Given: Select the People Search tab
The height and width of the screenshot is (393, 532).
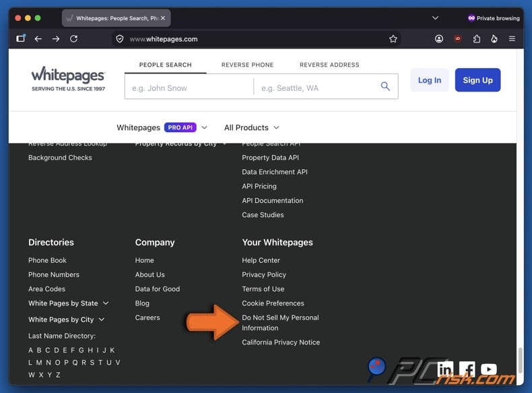Looking at the screenshot, I should [165, 65].
